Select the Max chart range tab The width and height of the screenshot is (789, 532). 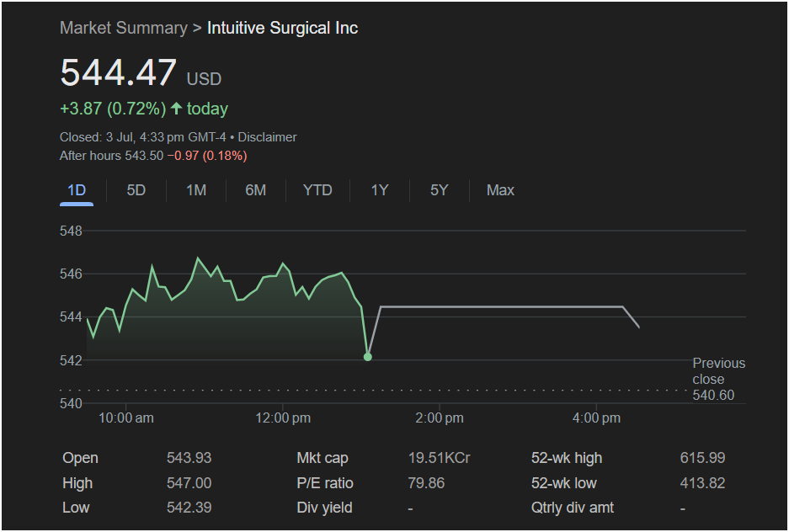point(500,190)
